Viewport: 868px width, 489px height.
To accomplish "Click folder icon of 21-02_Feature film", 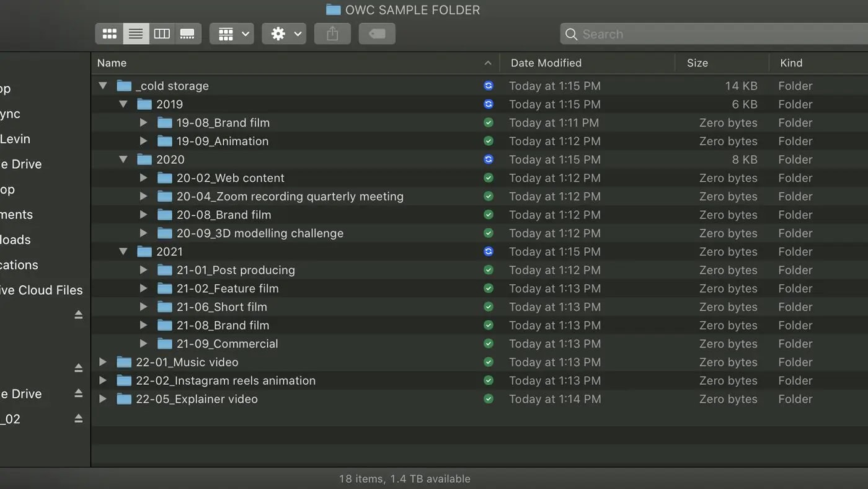I will pyautogui.click(x=164, y=289).
